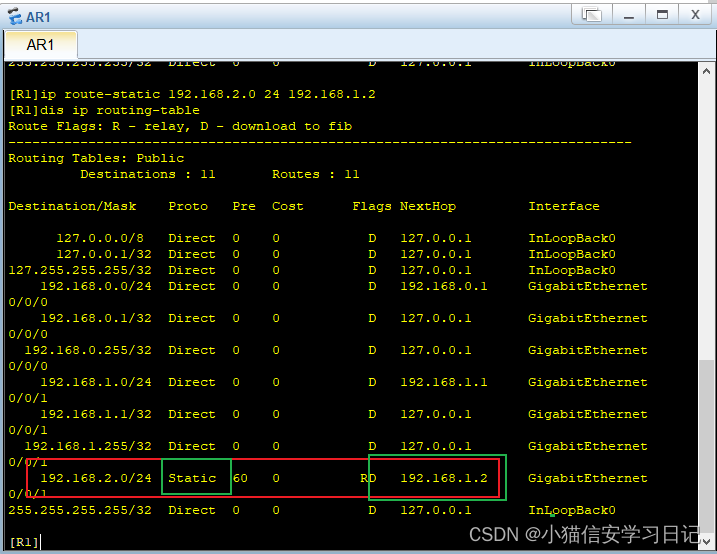This screenshot has height=554, width=717.
Task: Click the Proto column header
Action: pos(188,206)
